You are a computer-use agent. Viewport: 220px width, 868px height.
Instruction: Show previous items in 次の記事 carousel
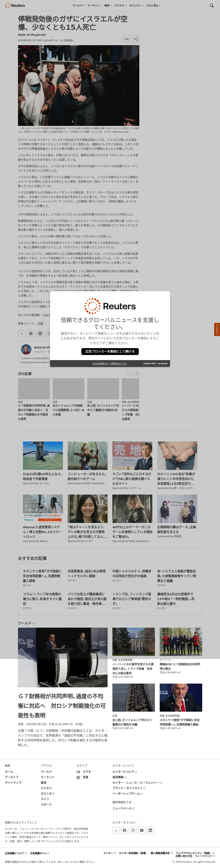tap(130, 373)
